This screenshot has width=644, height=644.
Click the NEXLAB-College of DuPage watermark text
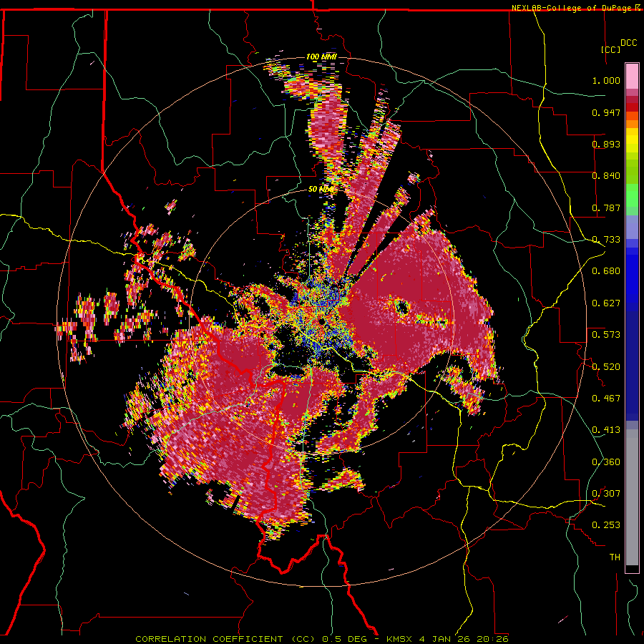[571, 8]
